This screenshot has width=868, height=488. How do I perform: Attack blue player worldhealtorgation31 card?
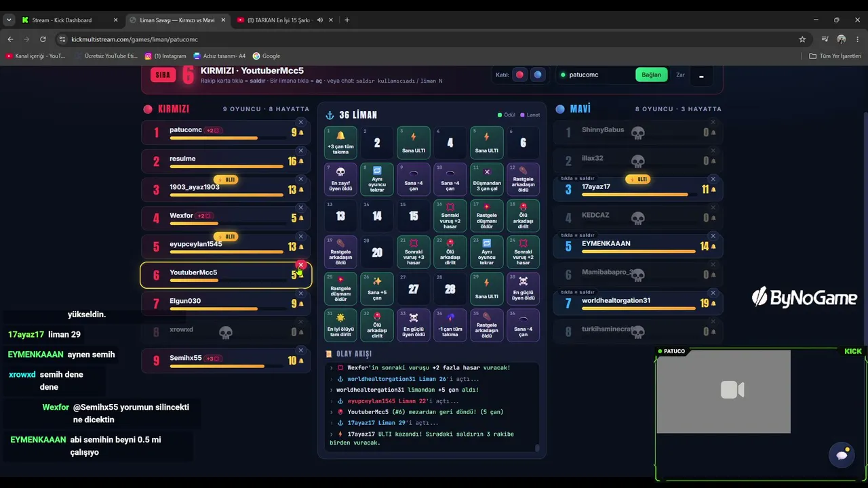(x=637, y=303)
